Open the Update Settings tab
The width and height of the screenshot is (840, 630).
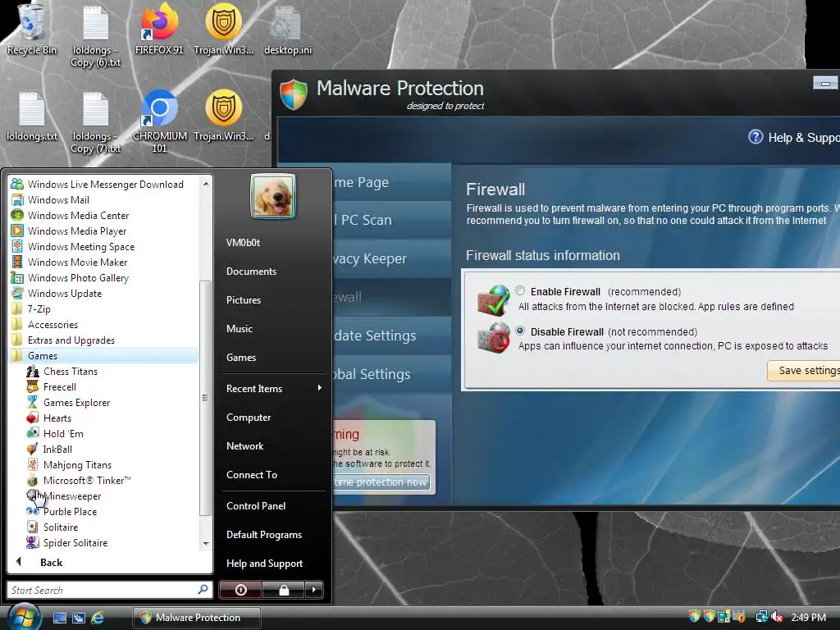[x=391, y=336]
